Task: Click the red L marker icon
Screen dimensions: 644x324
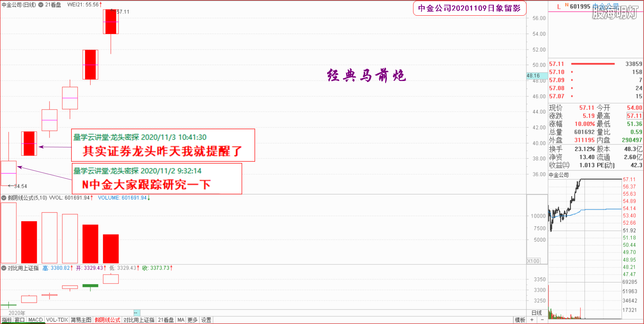Action: click(559, 7)
